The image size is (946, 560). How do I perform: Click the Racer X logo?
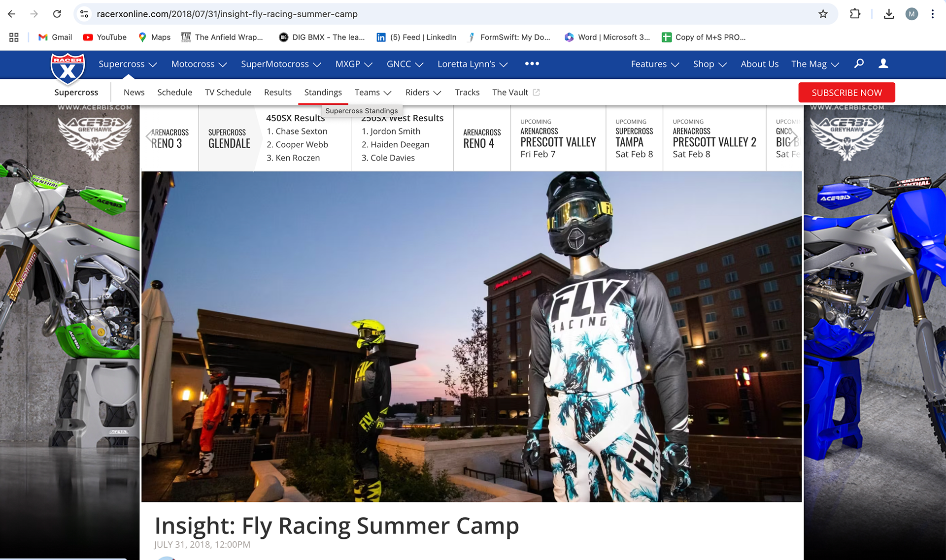coord(68,68)
